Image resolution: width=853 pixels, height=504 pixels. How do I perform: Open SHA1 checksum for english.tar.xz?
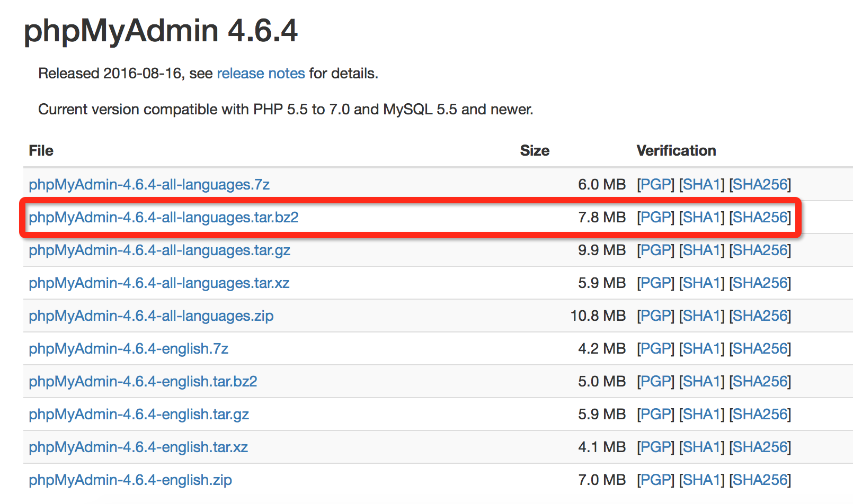click(701, 447)
